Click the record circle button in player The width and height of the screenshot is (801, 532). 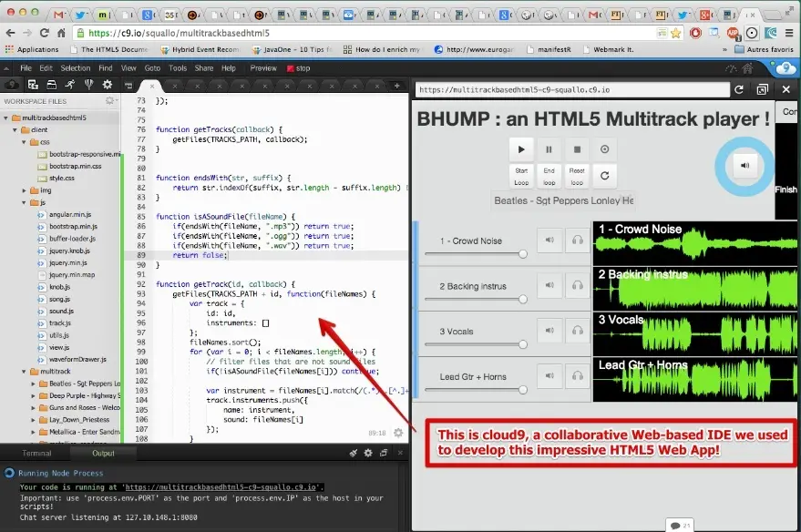(x=604, y=149)
